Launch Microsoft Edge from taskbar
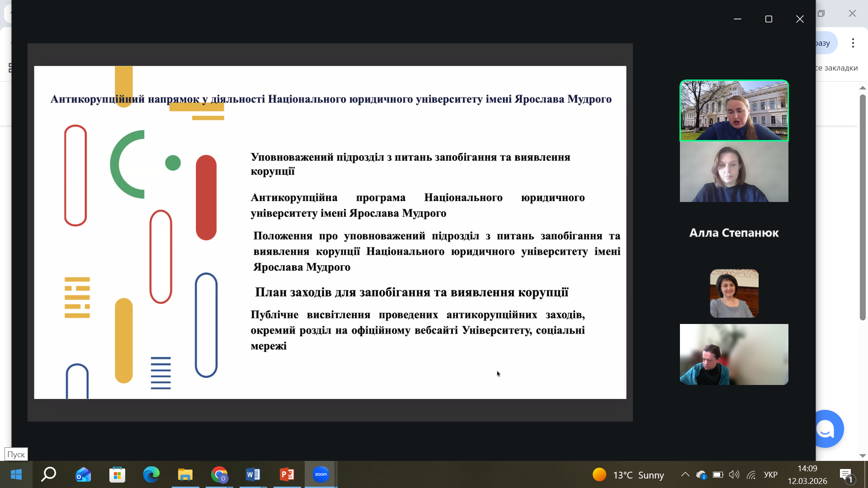This screenshot has height=488, width=868. pos(151,474)
